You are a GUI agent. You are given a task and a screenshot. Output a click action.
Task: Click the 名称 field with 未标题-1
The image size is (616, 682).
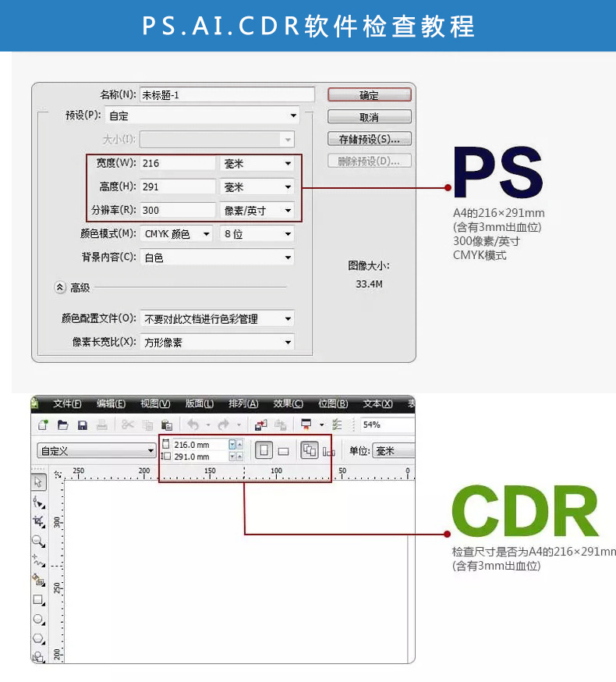click(x=227, y=95)
